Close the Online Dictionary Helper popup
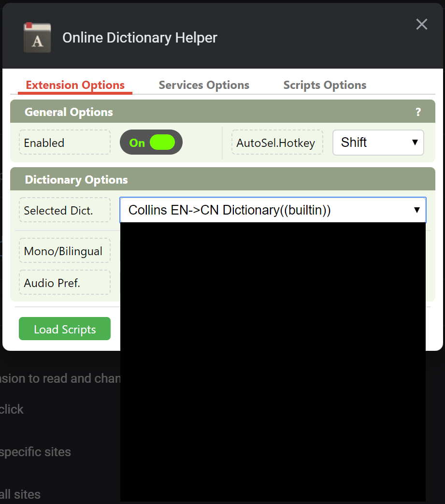The height and width of the screenshot is (504, 445). point(421,24)
